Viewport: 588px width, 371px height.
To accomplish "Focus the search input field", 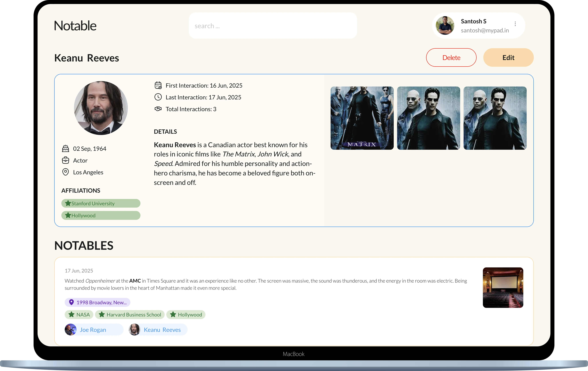I will point(273,26).
